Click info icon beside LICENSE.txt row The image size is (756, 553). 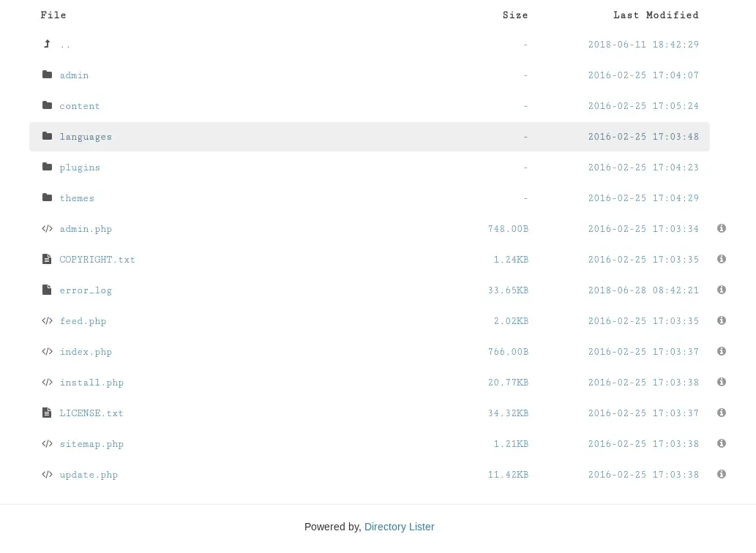pos(722,413)
